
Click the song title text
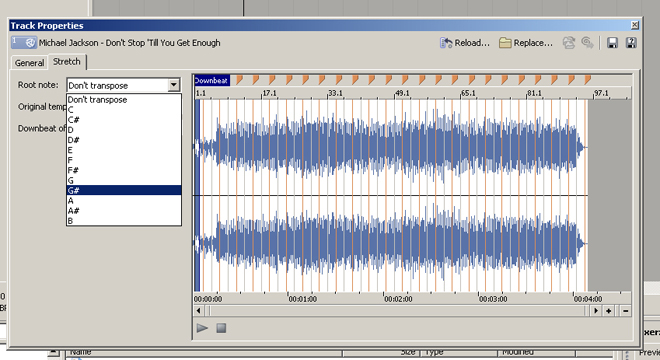pyautogui.click(x=130, y=43)
